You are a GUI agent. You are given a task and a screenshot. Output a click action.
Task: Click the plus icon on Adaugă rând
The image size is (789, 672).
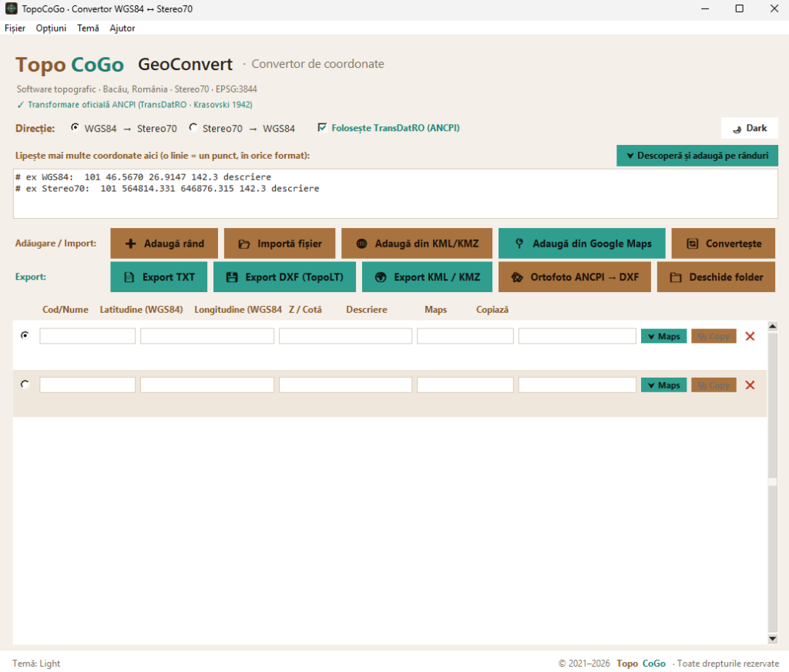pos(130,244)
